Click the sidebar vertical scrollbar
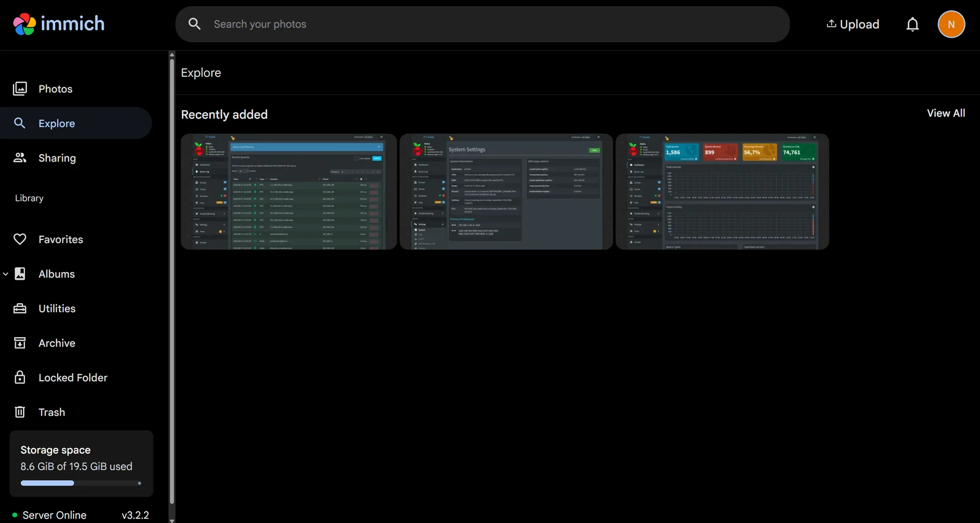 tap(171, 281)
